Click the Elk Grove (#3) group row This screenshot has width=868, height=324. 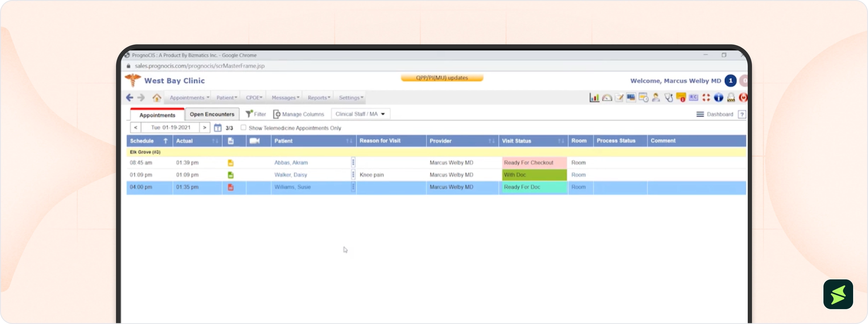point(436,152)
